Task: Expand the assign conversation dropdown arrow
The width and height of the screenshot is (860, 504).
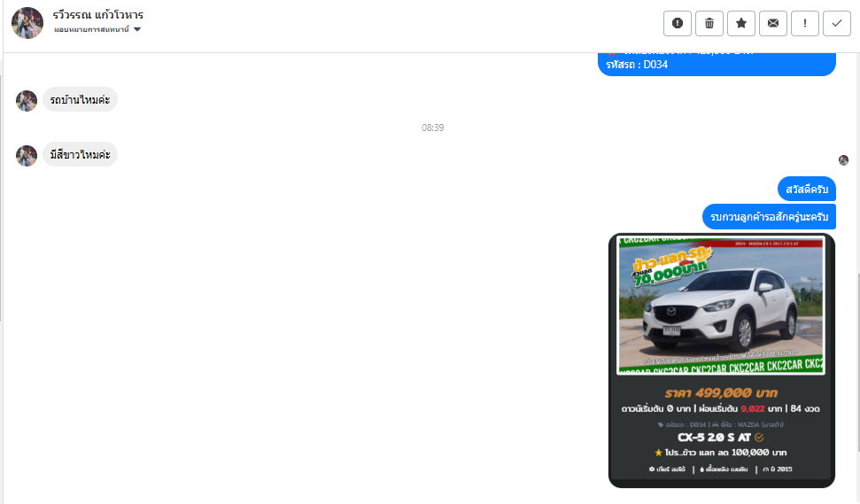Action: click(x=137, y=29)
